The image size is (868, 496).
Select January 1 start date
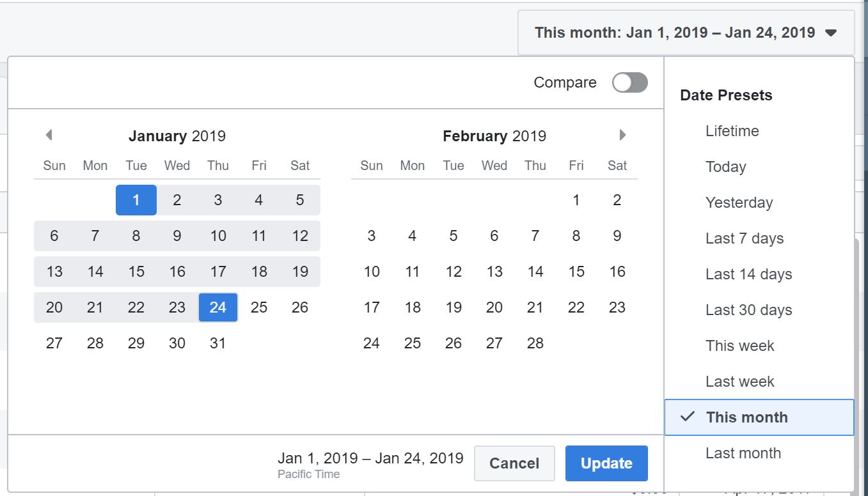pos(136,200)
